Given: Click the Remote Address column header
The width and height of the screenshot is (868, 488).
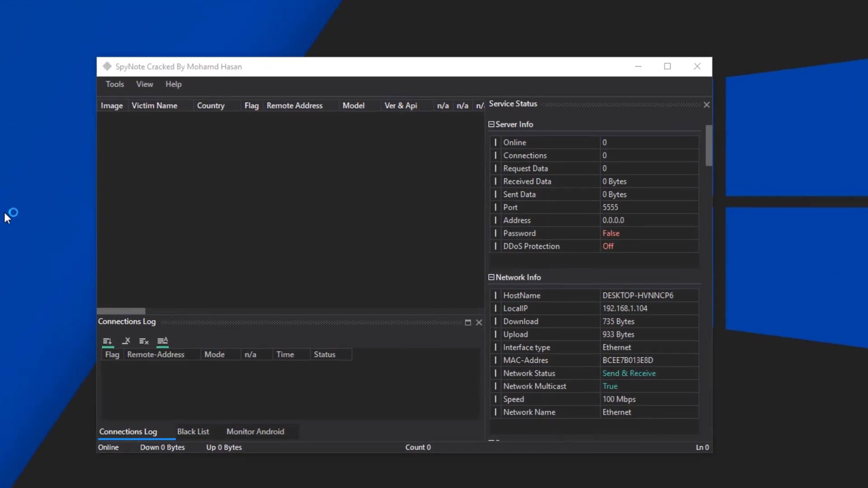Looking at the screenshot, I should pyautogui.click(x=294, y=105).
